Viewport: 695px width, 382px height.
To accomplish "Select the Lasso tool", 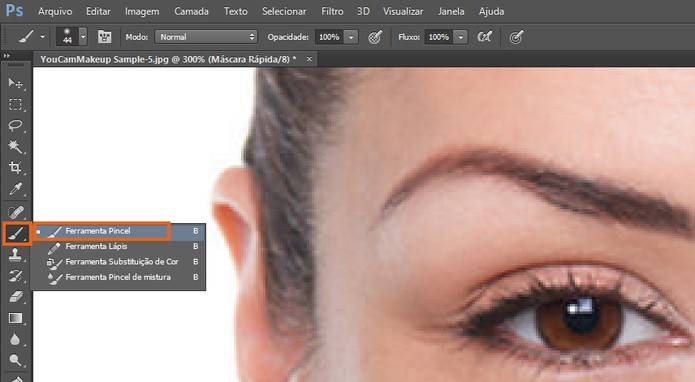I will coord(16,125).
